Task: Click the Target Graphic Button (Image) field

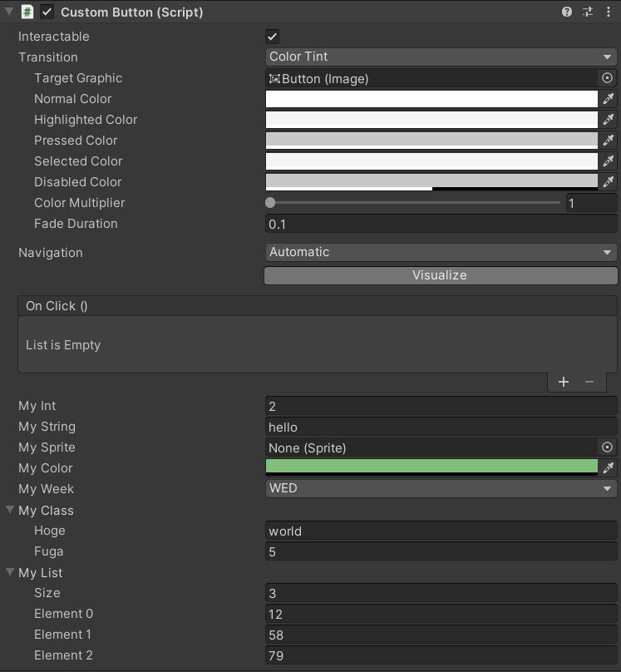Action: (x=431, y=78)
